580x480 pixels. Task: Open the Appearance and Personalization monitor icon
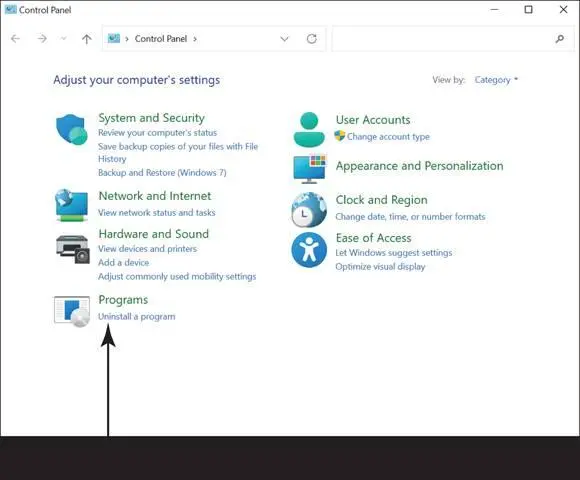[310, 169]
